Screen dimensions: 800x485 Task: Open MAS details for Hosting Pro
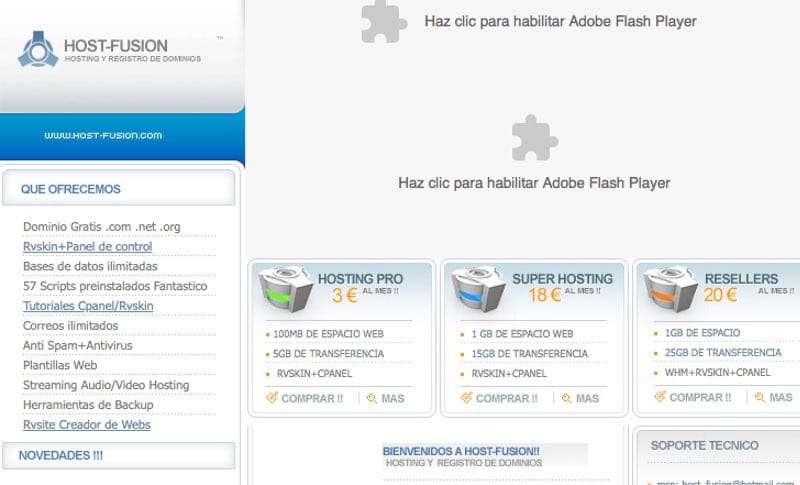coord(393,399)
